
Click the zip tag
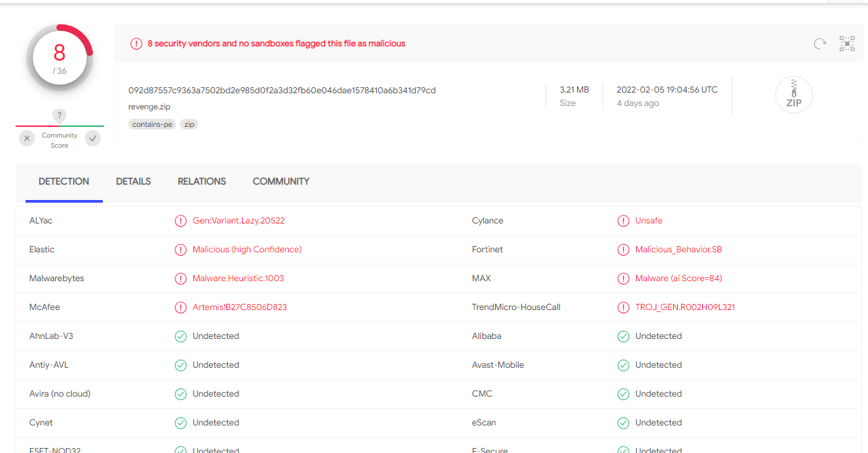[190, 124]
